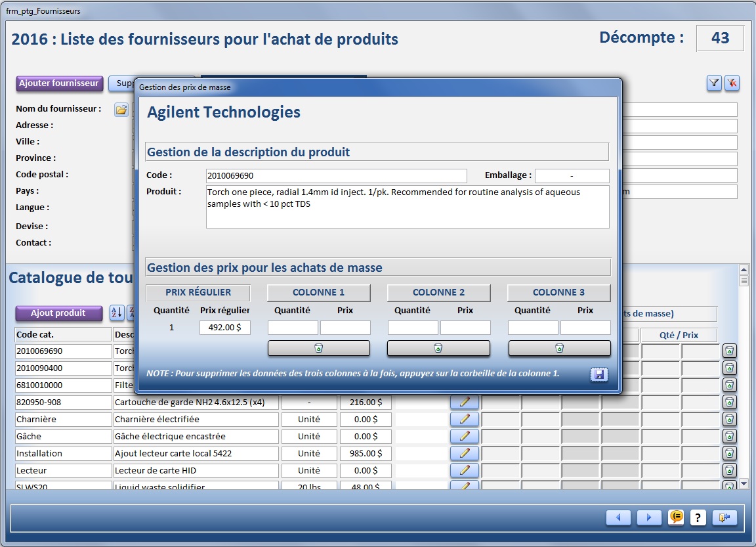Delete the 820950-908 row with trash icon
Image resolution: width=756 pixels, height=547 pixels.
click(730, 402)
